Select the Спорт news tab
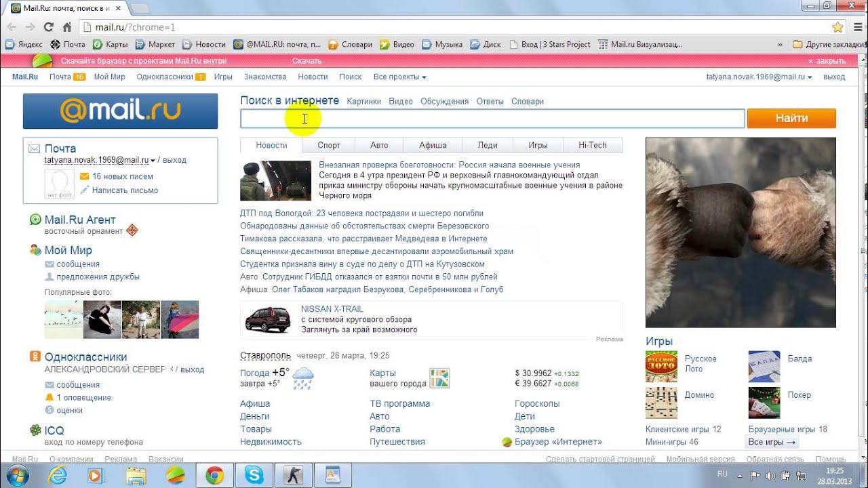Viewport: 868px width, 488px height. click(329, 145)
